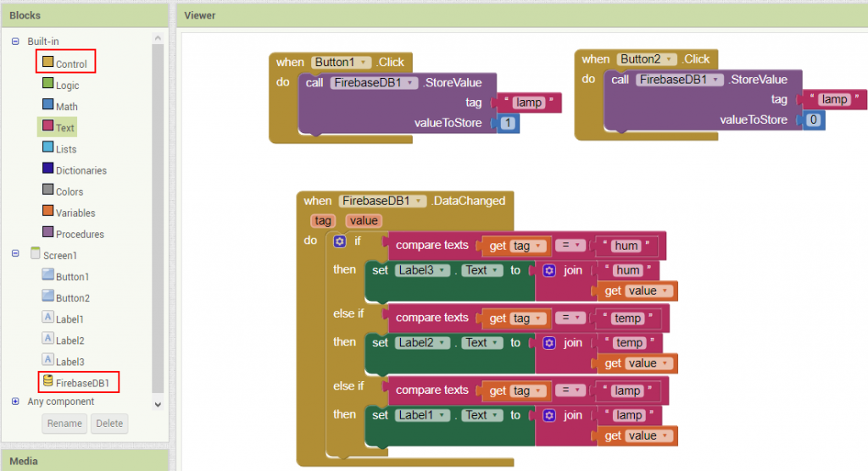Click the Delete button
This screenshot has height=471, width=868.
[x=109, y=424]
